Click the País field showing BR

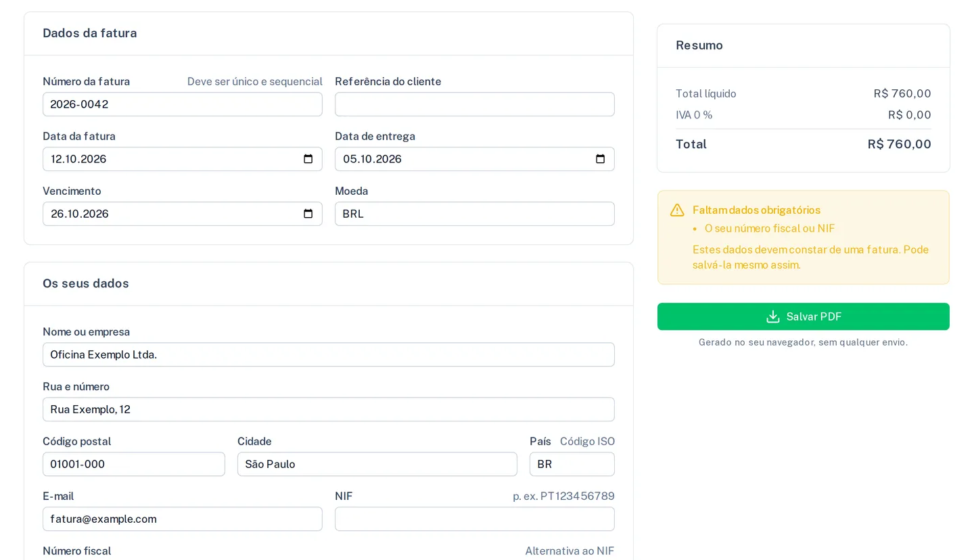572,464
